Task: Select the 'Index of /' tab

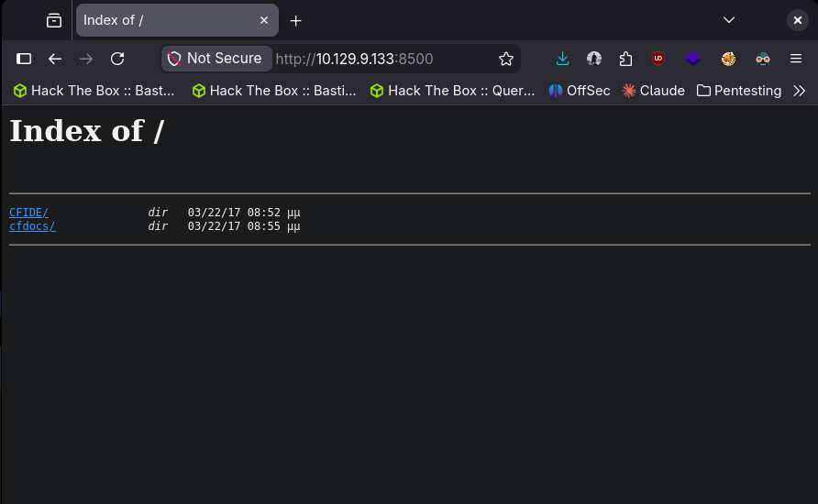Action: [x=165, y=20]
